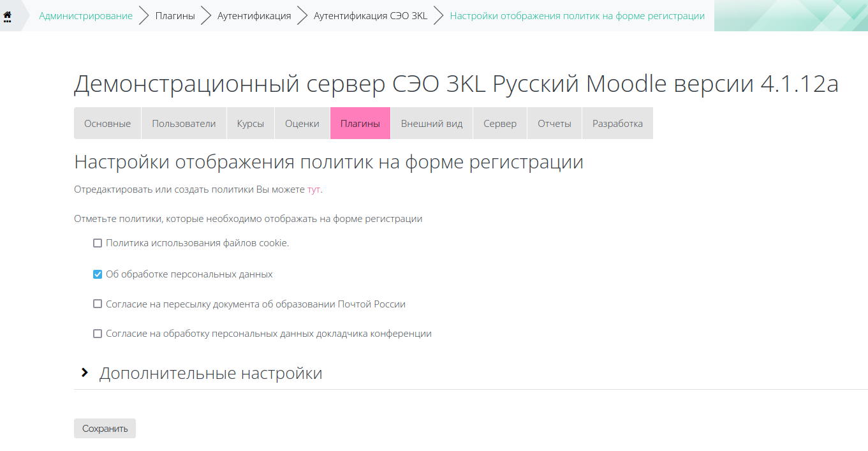Click the Настройки отображения политик page heading

pos(328,162)
